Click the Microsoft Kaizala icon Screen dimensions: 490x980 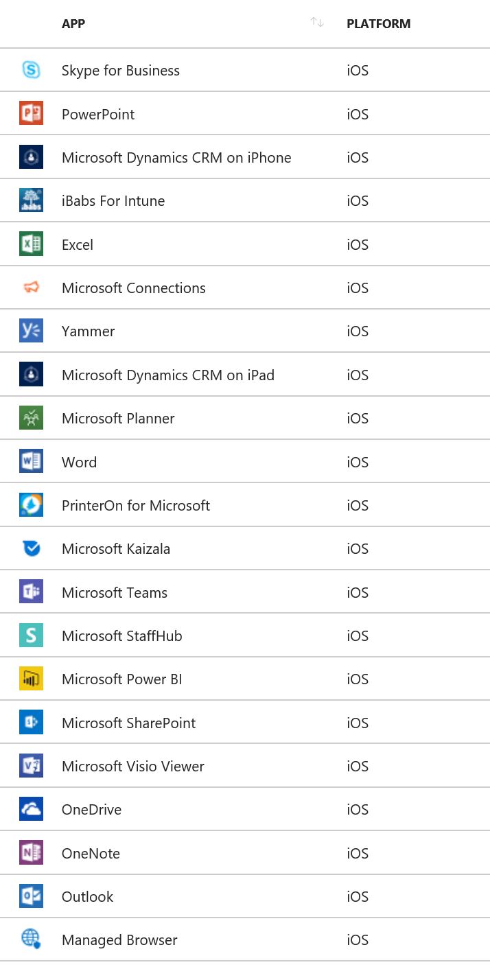pyautogui.click(x=31, y=548)
